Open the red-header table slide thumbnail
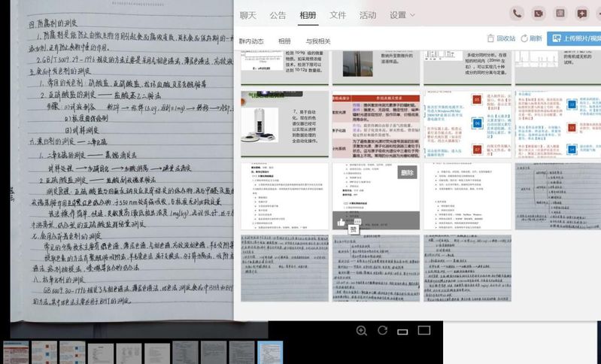This screenshot has height=364, width=601. (376, 126)
